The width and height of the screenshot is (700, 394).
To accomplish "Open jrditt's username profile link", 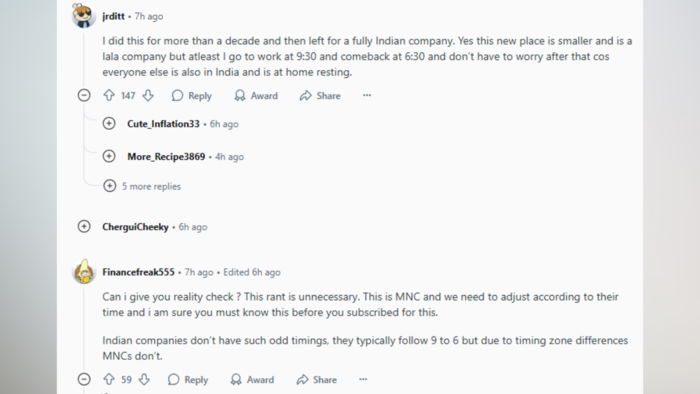I will pos(113,16).
